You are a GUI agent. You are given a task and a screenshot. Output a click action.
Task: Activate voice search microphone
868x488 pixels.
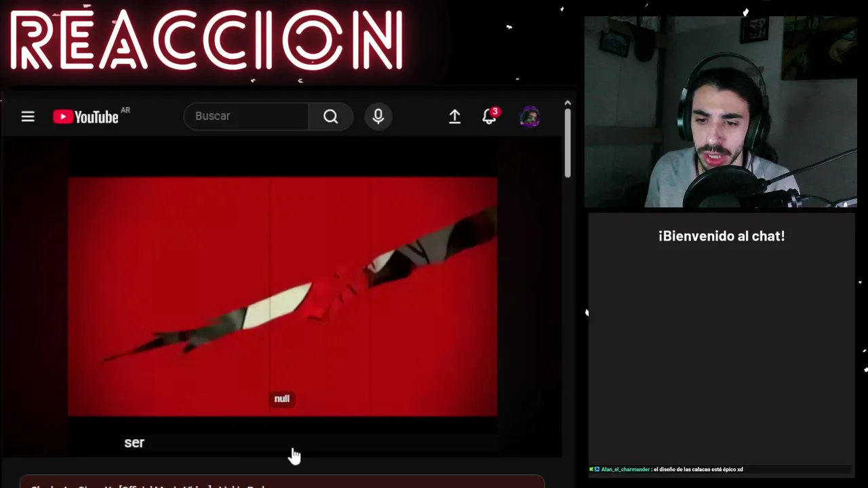pos(378,117)
